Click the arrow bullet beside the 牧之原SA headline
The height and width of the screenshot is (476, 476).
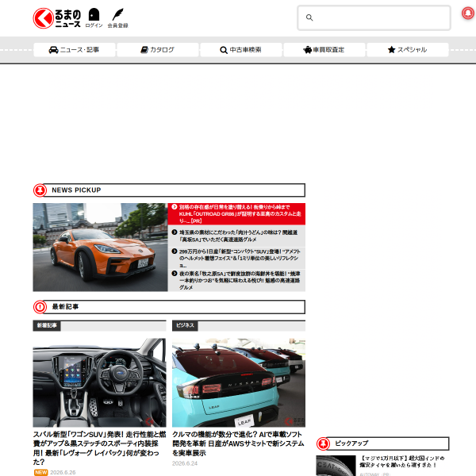coord(175,274)
